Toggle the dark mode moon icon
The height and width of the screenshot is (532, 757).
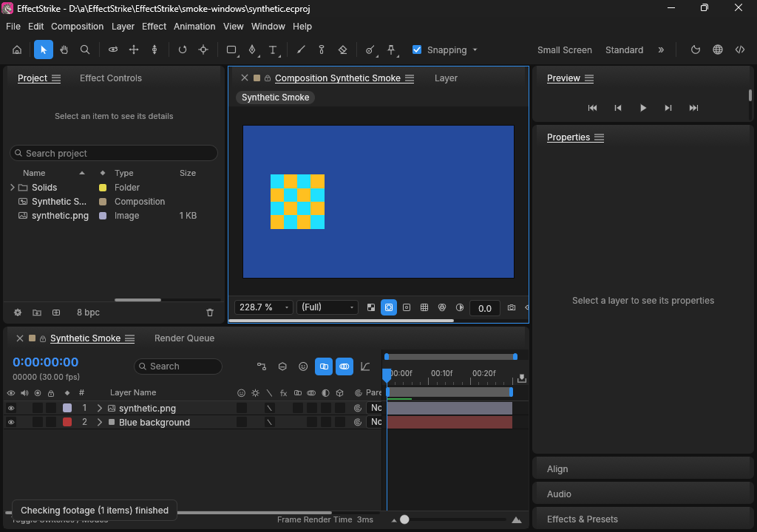[696, 50]
